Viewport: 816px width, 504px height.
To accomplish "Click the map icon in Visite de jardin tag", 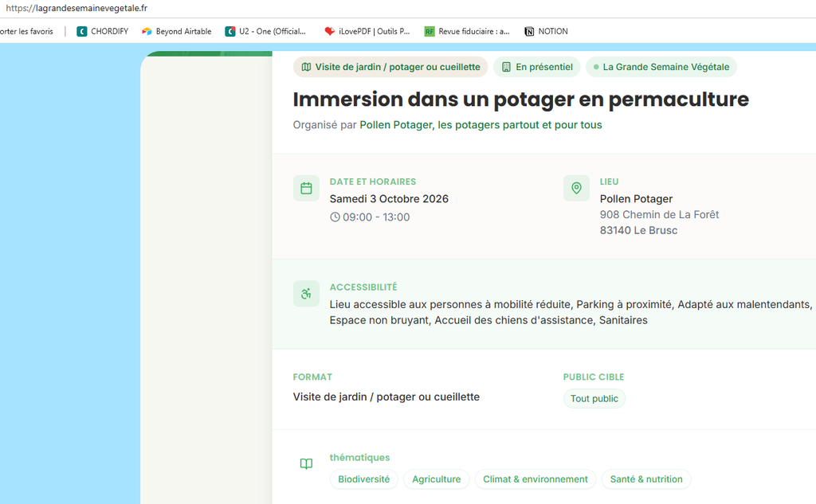I will pos(307,67).
